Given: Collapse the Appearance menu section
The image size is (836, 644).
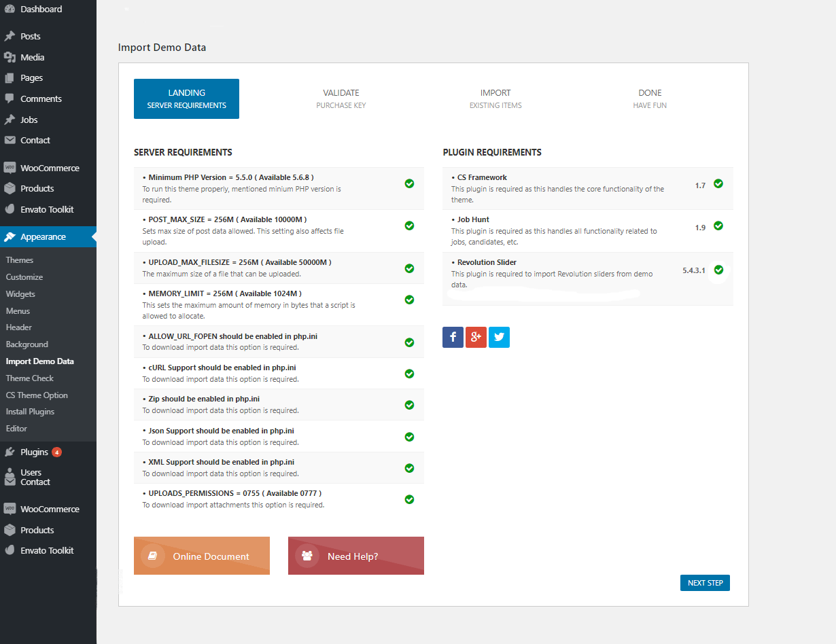Looking at the screenshot, I should [x=43, y=237].
